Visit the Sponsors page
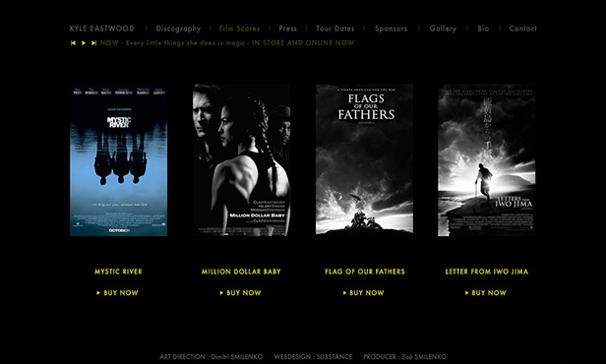Screen dimensions: 606x364 point(391,29)
